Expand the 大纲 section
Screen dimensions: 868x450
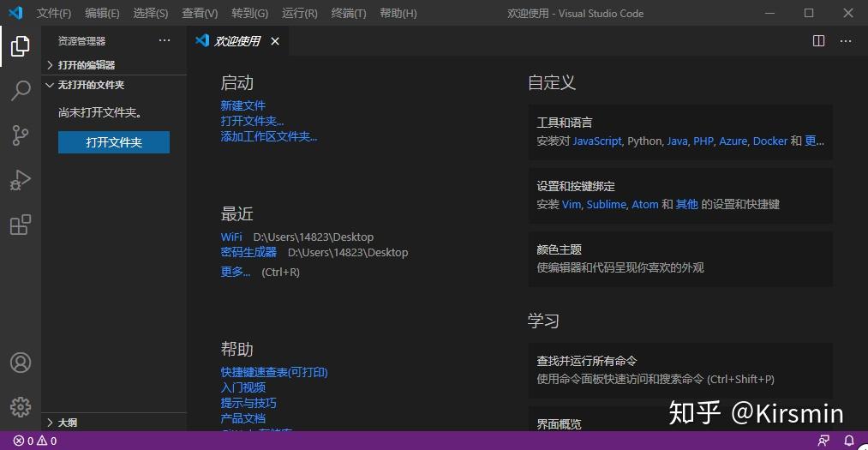115,423
